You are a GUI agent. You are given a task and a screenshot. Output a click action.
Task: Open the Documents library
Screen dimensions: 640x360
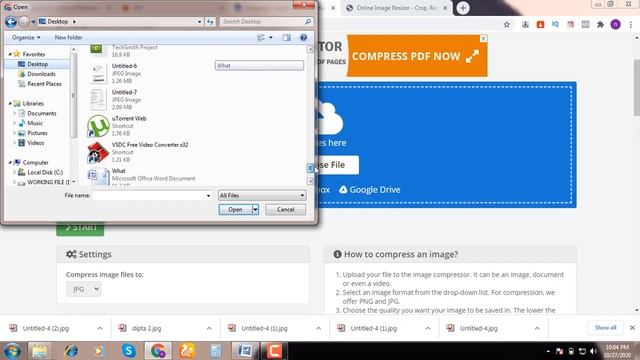coord(42,113)
